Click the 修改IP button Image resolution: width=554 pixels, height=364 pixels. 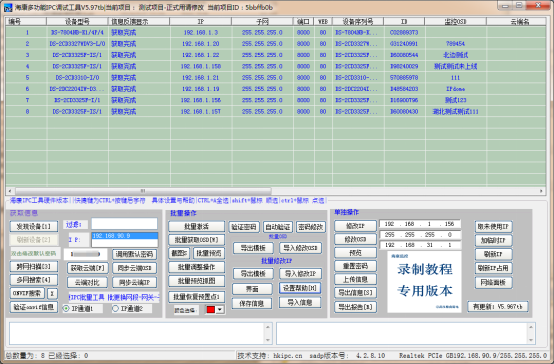click(355, 225)
